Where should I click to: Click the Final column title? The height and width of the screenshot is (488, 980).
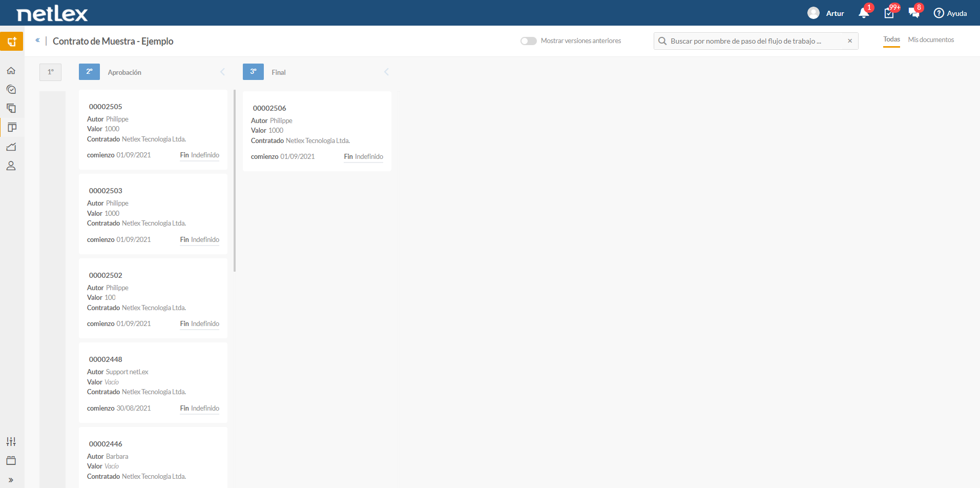coord(279,73)
